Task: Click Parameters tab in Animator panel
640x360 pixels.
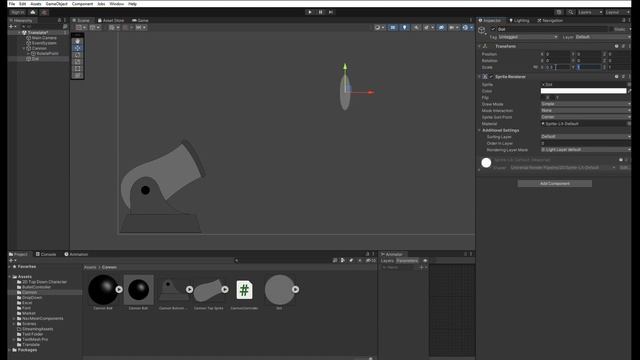Action: (407, 260)
